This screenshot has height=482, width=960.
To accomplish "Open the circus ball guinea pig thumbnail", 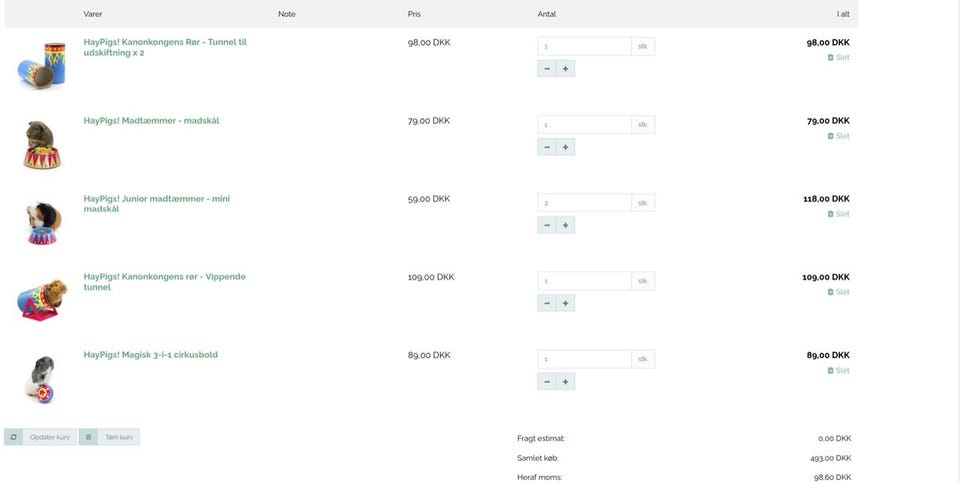I will point(40,379).
